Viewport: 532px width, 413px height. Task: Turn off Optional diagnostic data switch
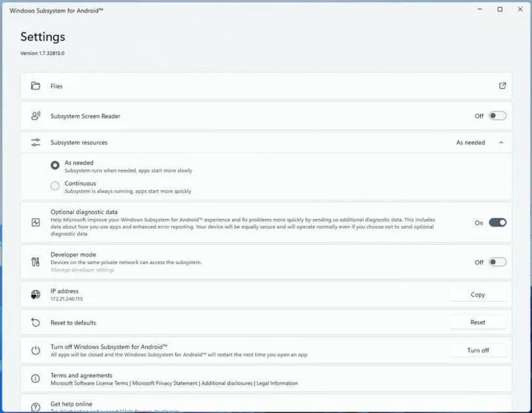tap(497, 223)
